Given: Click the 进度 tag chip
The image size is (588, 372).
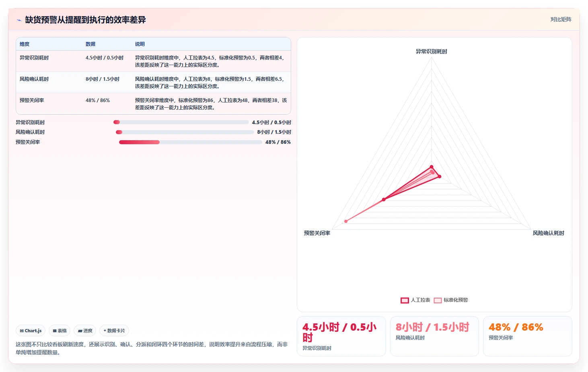Looking at the screenshot, I should coord(85,331).
